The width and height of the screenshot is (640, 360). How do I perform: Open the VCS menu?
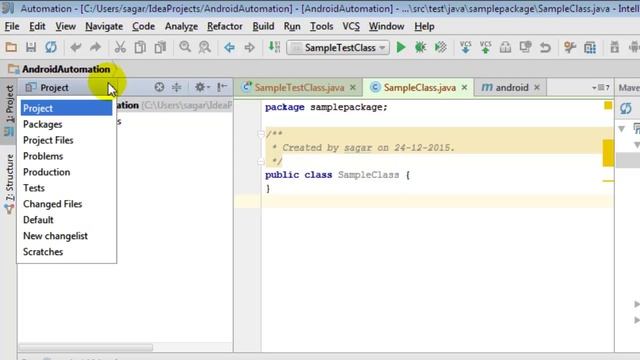[351, 27]
